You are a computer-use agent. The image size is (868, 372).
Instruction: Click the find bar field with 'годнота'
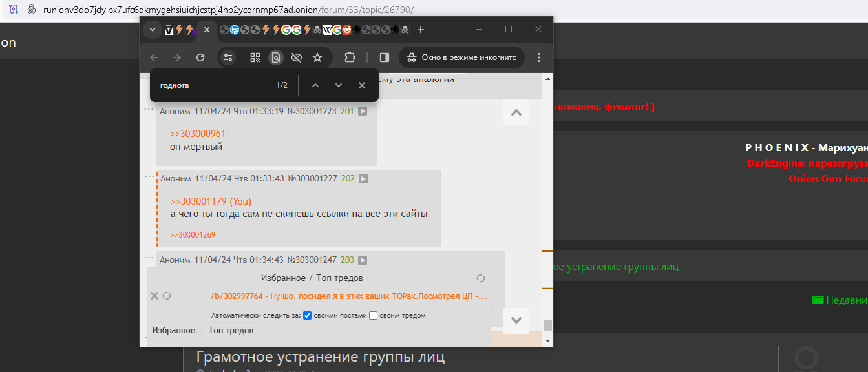(x=213, y=85)
